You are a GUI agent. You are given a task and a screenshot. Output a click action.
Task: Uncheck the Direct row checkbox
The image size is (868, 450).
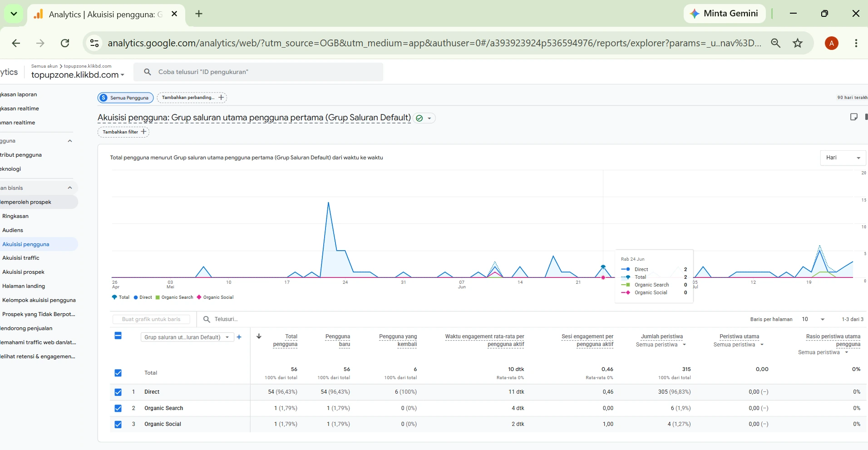pos(118,392)
